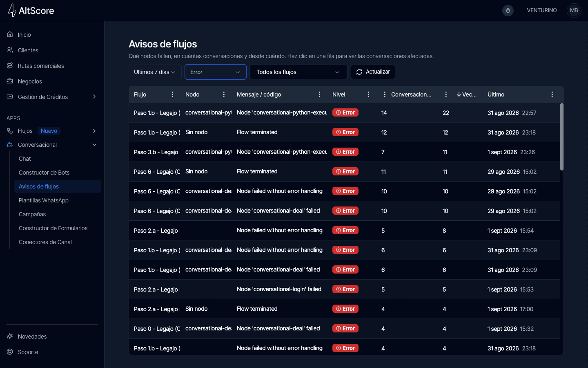Click the Inicio home icon

[x=10, y=35]
